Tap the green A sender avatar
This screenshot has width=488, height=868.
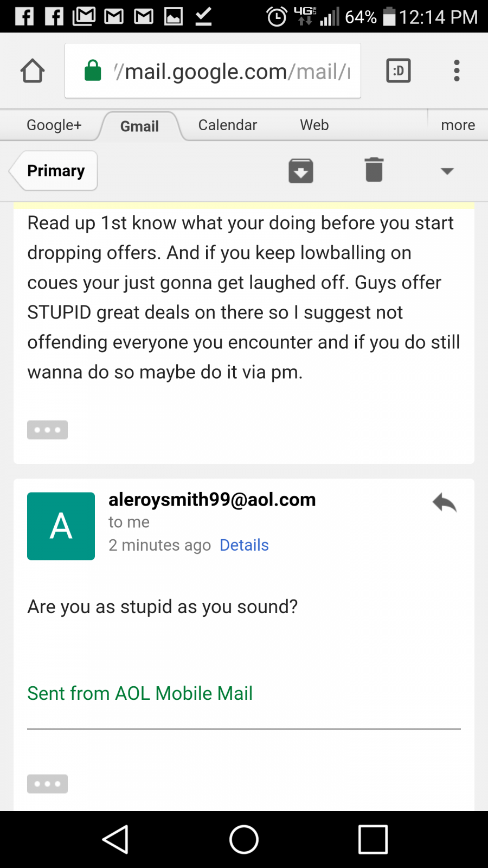point(61,526)
